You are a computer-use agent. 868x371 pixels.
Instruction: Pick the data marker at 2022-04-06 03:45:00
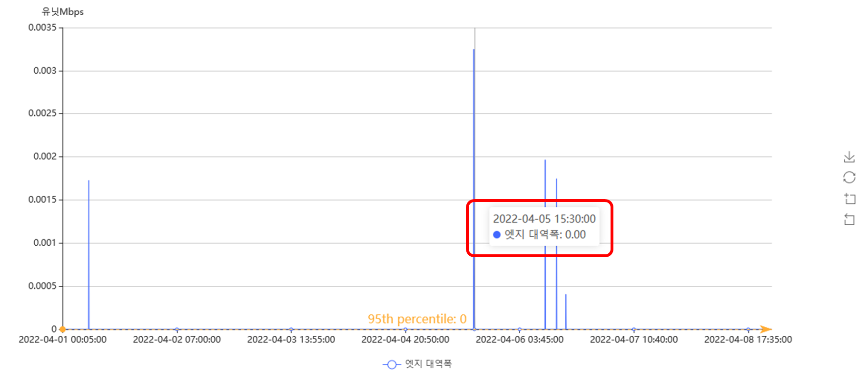point(520,329)
